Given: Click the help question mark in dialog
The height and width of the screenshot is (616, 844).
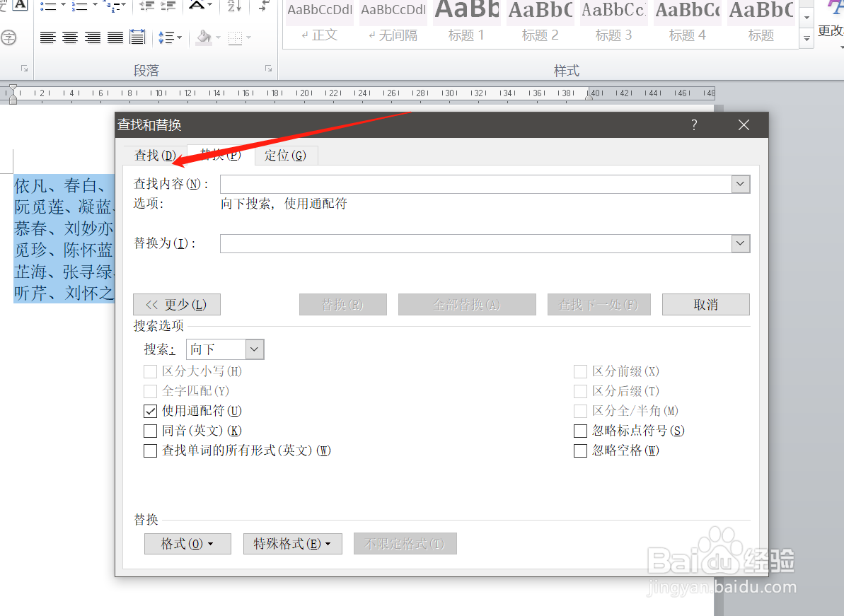Looking at the screenshot, I should coord(694,125).
